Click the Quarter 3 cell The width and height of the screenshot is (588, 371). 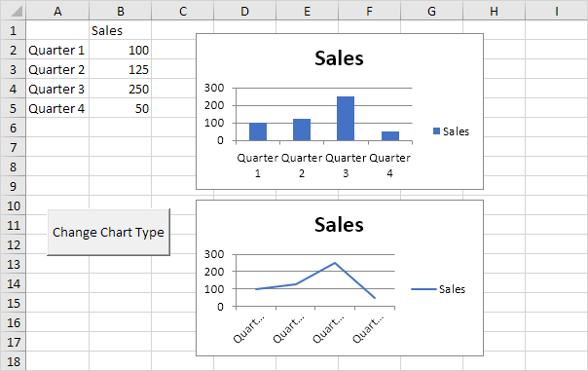[57, 89]
